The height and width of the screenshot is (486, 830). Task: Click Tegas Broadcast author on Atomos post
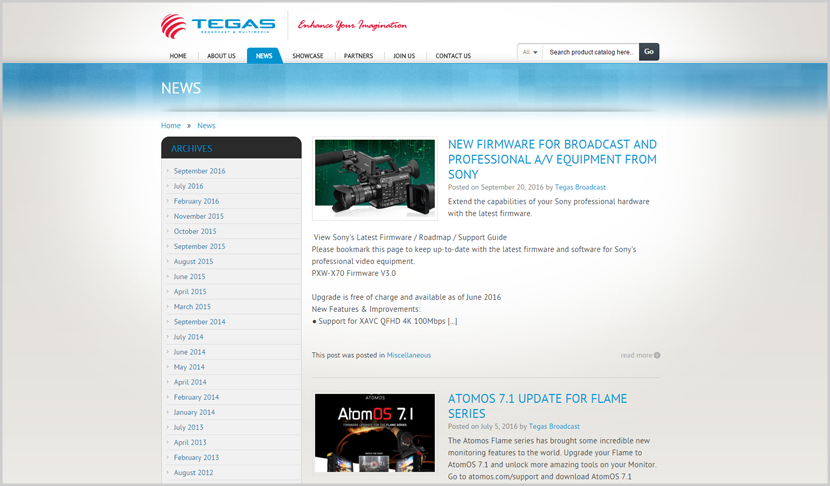(x=554, y=427)
